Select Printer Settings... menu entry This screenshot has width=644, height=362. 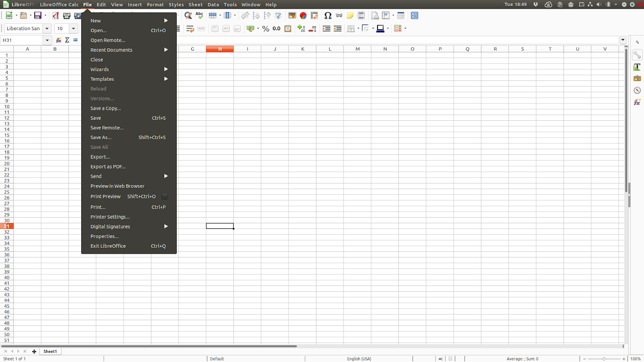click(129, 217)
